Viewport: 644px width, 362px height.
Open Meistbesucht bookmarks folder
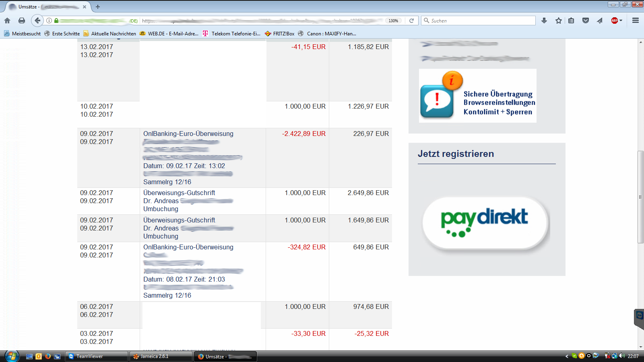(x=23, y=34)
